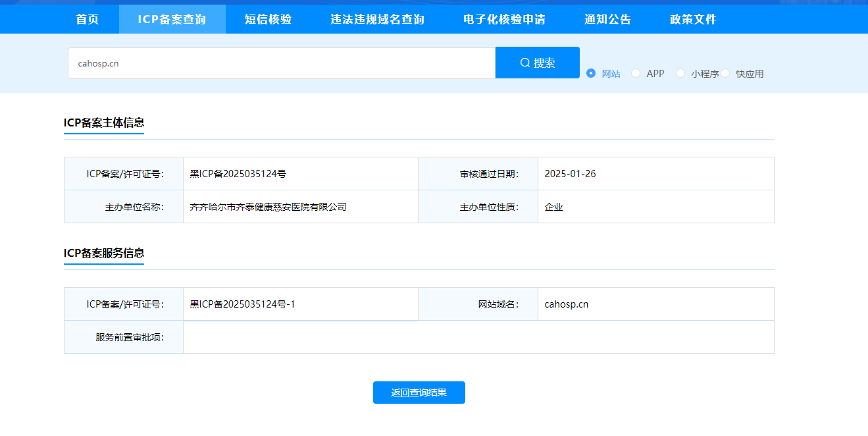Open the 政策文件 tab
Screen dimensions: 868x436
[694, 19]
